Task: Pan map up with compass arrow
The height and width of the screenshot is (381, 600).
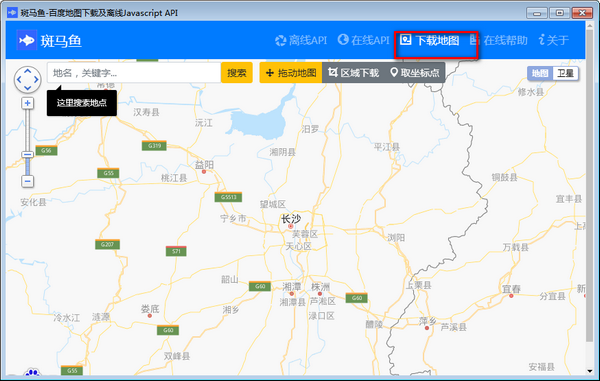Action: pyautogui.click(x=28, y=71)
